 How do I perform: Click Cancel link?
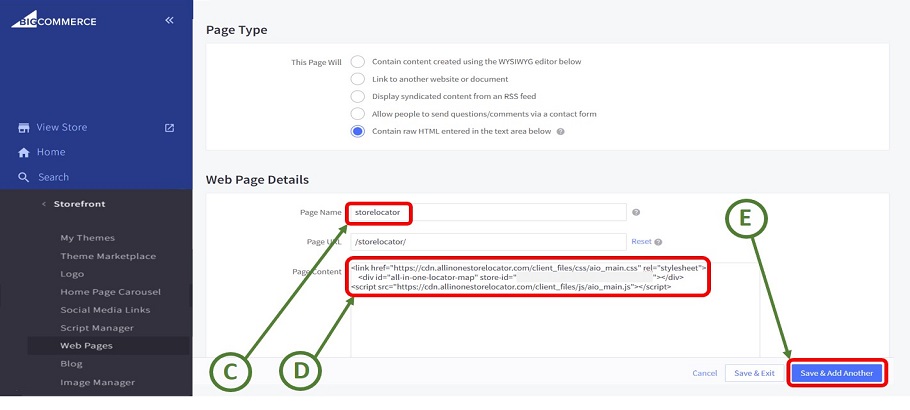click(x=705, y=373)
